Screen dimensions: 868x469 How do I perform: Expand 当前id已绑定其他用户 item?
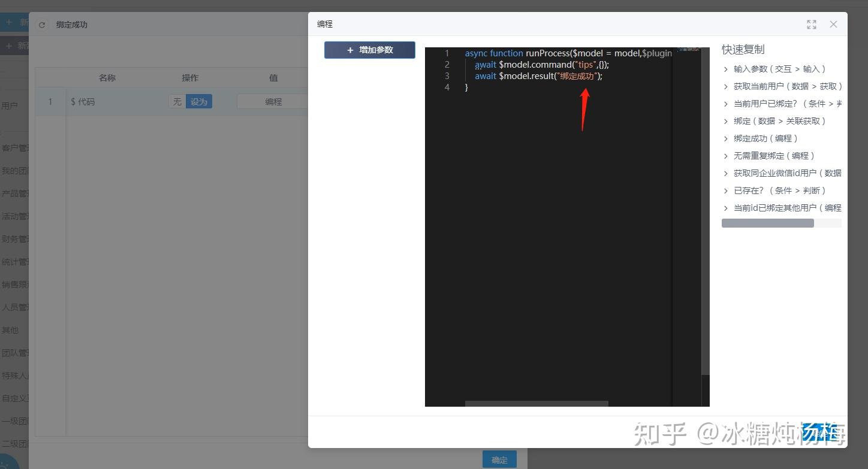pyautogui.click(x=726, y=208)
